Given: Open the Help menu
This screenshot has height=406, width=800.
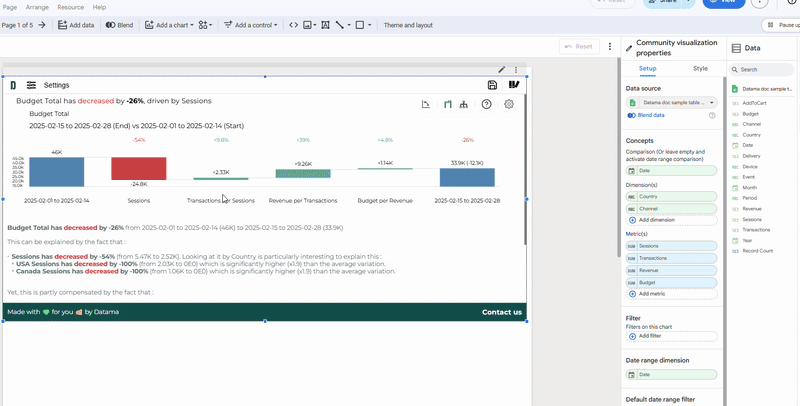Looking at the screenshot, I should (x=99, y=7).
